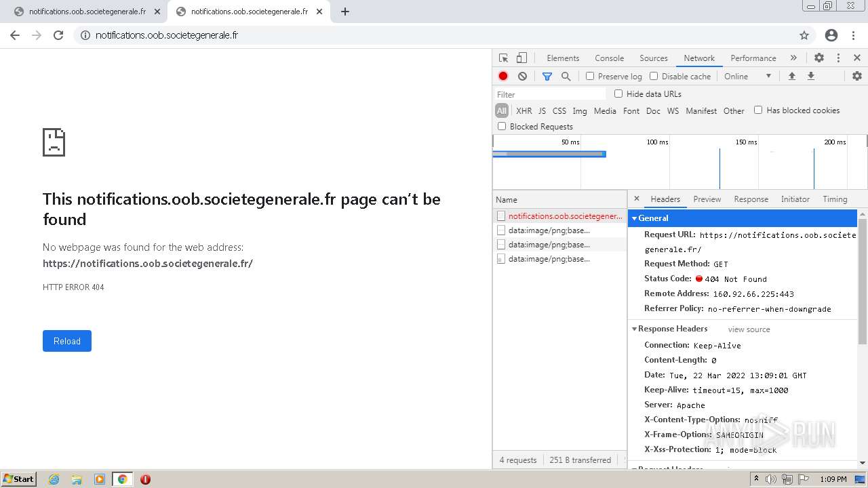Switch to the Timing tab
This screenshot has width=868, height=488.
click(835, 199)
